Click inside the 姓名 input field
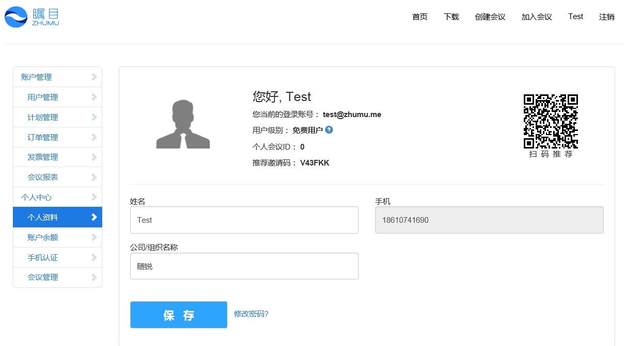The height and width of the screenshot is (346, 644). pyautogui.click(x=244, y=220)
